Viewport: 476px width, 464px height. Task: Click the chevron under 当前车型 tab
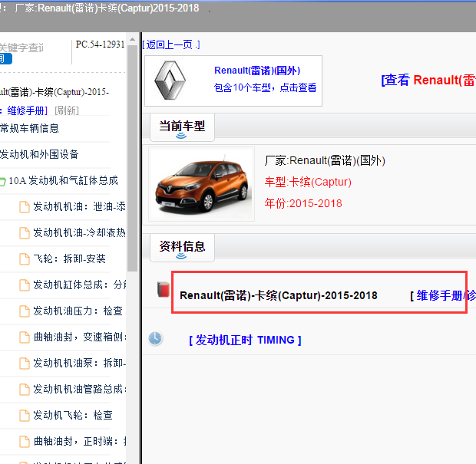click(x=181, y=136)
